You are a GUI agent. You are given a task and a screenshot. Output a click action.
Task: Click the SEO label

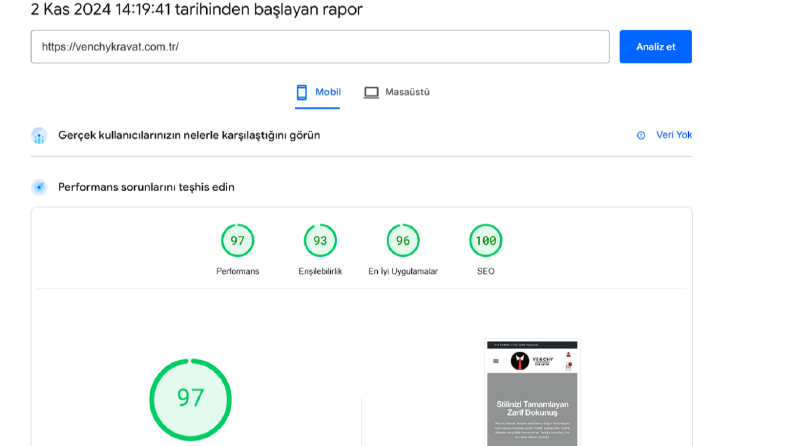coord(486,272)
